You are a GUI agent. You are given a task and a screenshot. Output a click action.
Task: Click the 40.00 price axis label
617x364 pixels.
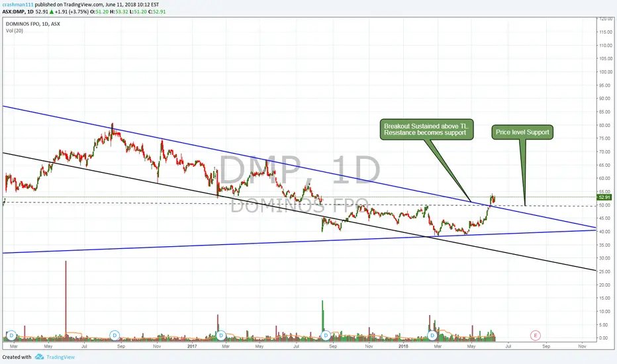606,232
